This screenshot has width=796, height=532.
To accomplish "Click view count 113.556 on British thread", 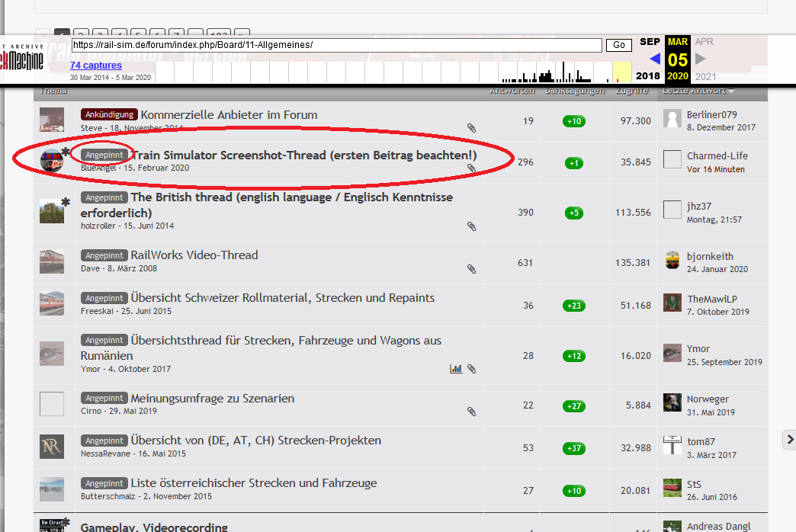I will click(x=633, y=213).
